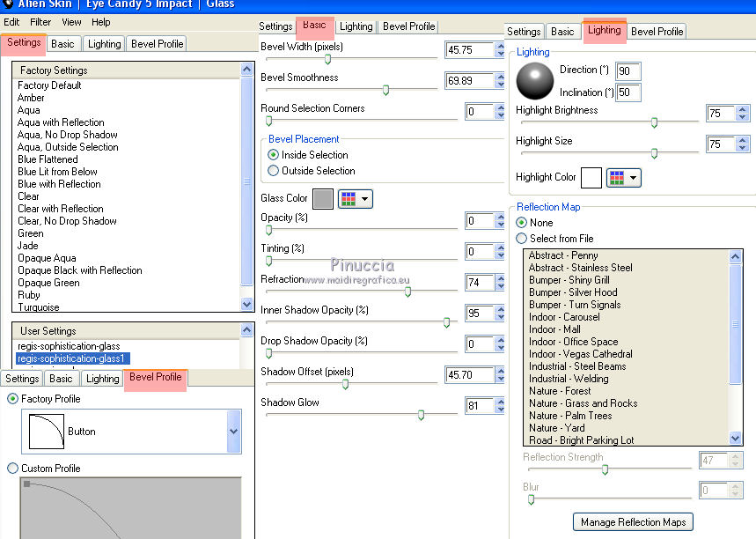Select the Jade preset
The height and width of the screenshot is (539, 756).
click(28, 246)
